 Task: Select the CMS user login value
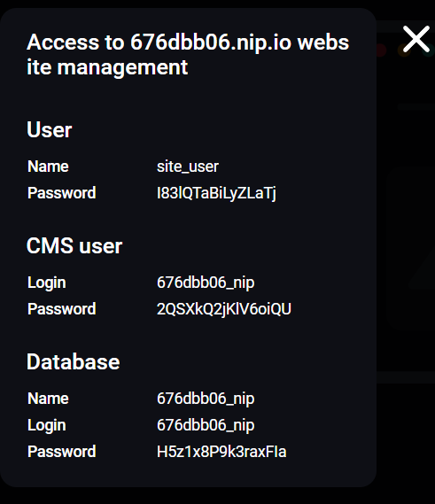(x=206, y=283)
